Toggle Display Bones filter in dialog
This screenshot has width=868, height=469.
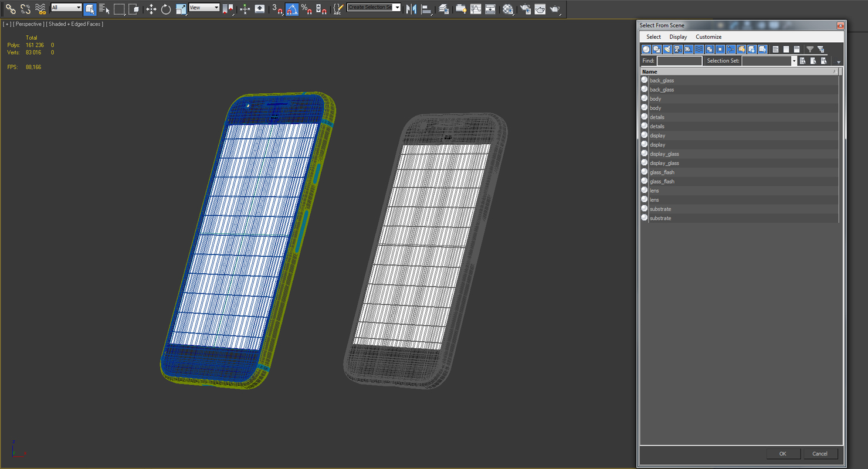tap(731, 49)
